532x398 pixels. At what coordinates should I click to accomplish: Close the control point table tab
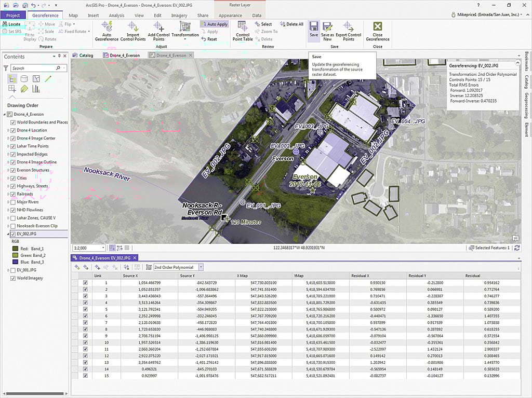(x=135, y=258)
